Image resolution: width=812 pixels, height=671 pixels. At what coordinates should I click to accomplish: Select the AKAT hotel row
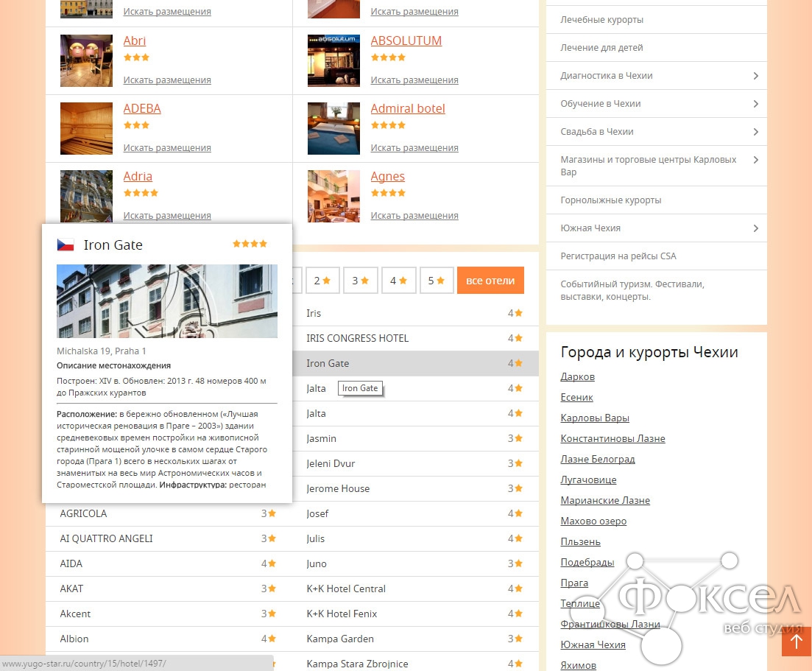[x=169, y=589]
